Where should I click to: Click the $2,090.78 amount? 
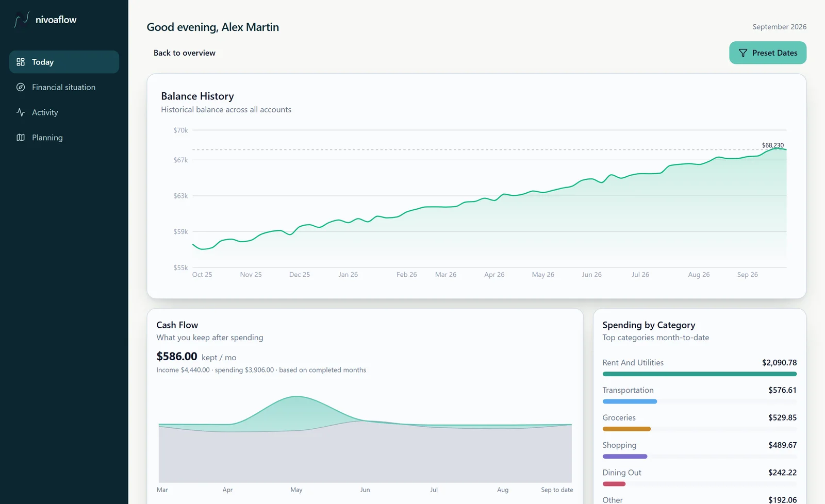point(779,363)
